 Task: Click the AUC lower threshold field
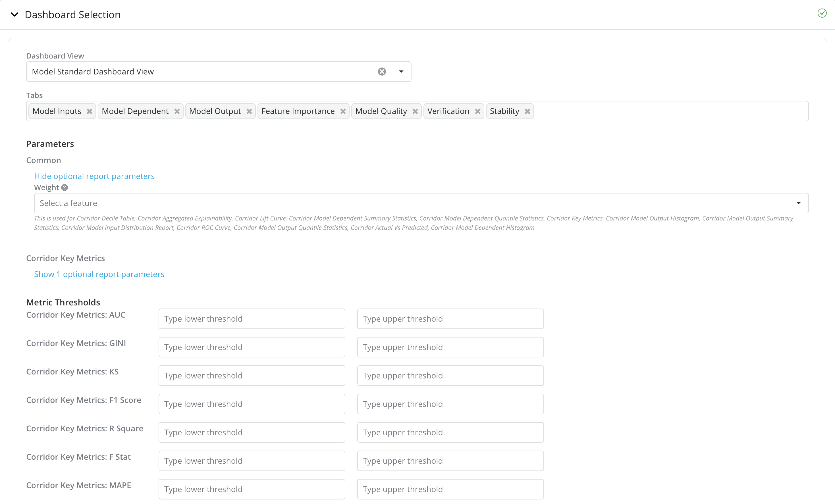point(252,319)
